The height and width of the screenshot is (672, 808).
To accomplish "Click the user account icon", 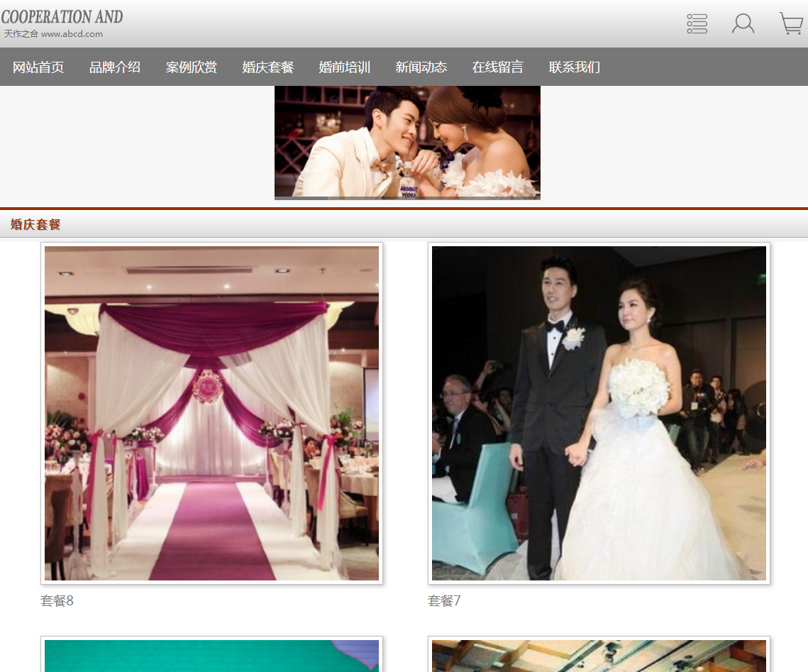I will click(x=743, y=23).
